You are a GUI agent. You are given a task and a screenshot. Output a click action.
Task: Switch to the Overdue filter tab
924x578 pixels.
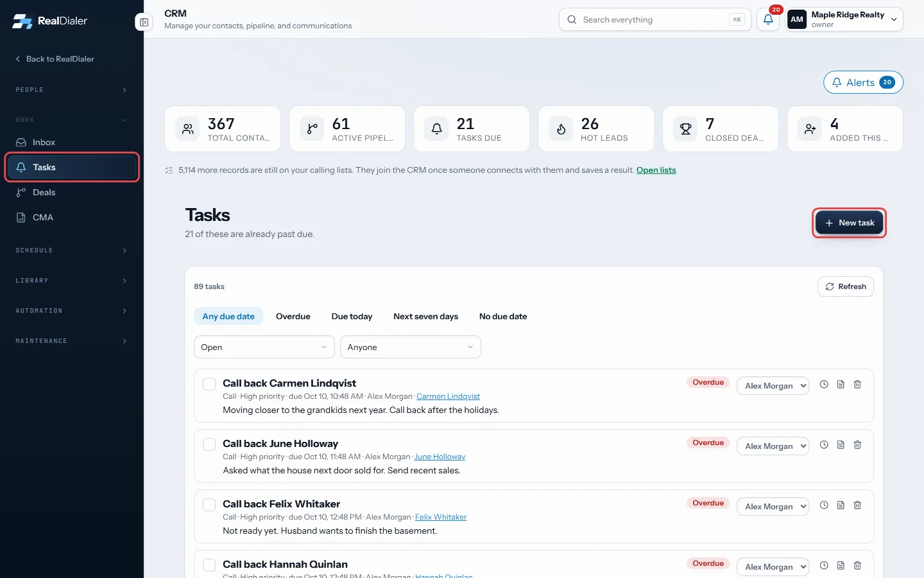point(293,317)
